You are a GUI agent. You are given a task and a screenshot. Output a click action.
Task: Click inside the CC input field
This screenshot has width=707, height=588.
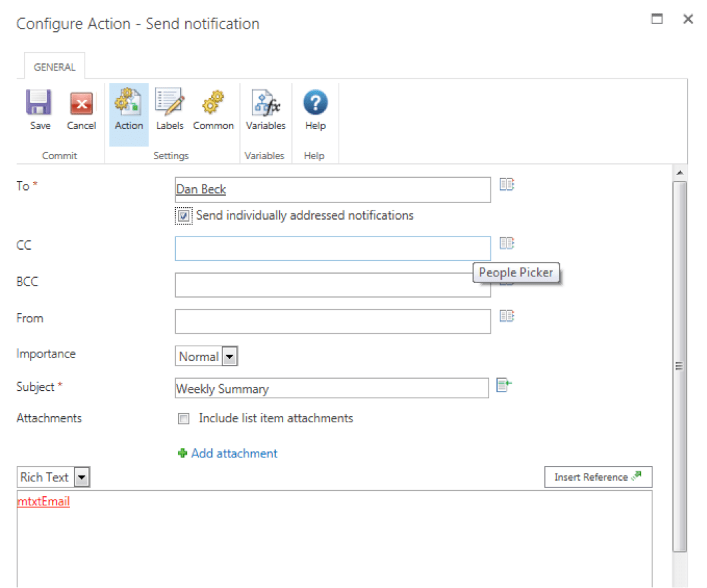coord(333,248)
